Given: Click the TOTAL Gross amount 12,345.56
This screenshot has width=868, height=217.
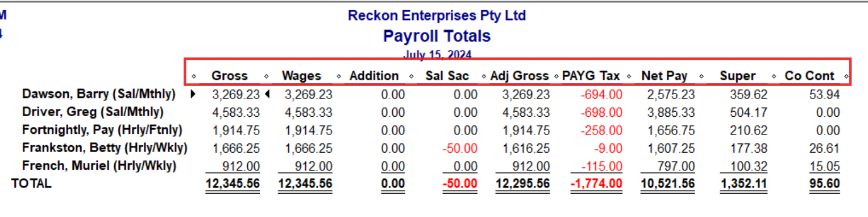Looking at the screenshot, I should tap(232, 184).
